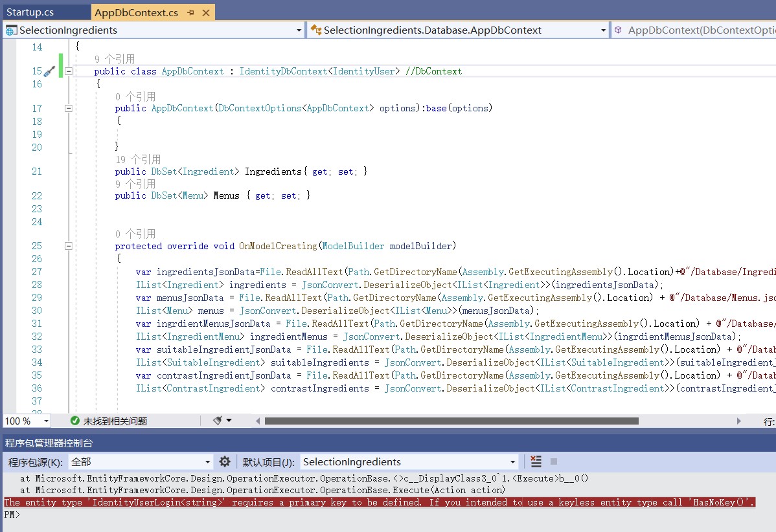Click the PM> console prompt
This screenshot has height=532, width=776.
click(12, 514)
